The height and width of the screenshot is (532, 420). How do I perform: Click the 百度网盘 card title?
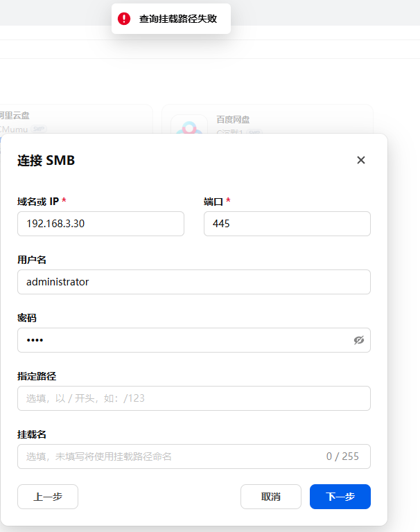click(233, 119)
